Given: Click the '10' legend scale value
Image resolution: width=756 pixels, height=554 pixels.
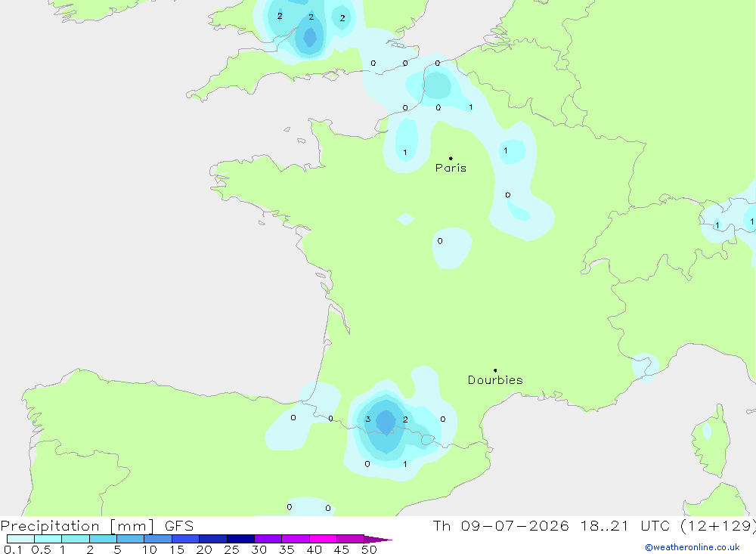Looking at the screenshot, I should [150, 549].
